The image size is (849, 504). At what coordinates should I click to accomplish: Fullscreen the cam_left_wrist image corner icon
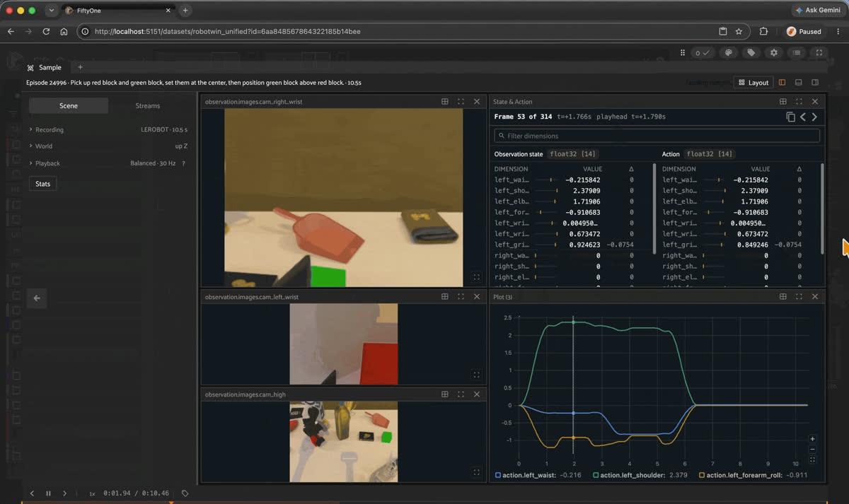[476, 375]
